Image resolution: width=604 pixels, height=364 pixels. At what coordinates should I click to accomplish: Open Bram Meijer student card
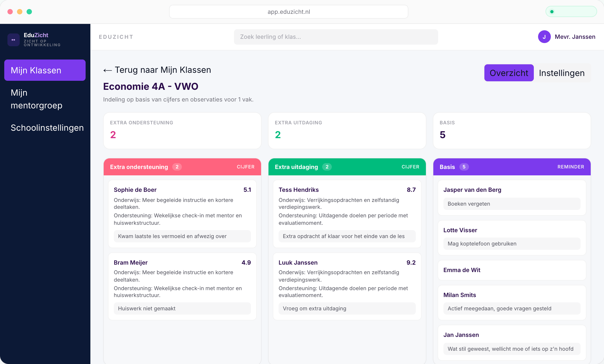[182, 286]
